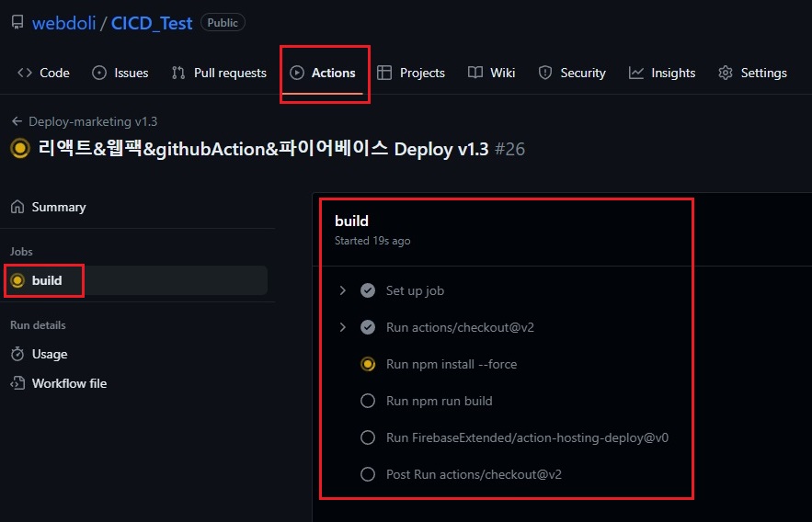Open the Set up job step
Viewport: 812px width, 522px height.
click(415, 290)
